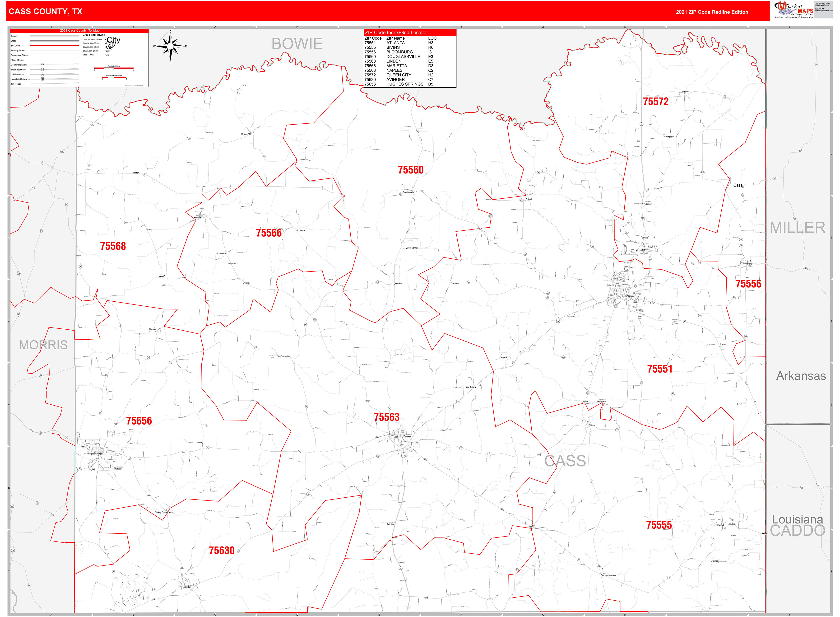Click the Scale in Kilometers bar

114,78
